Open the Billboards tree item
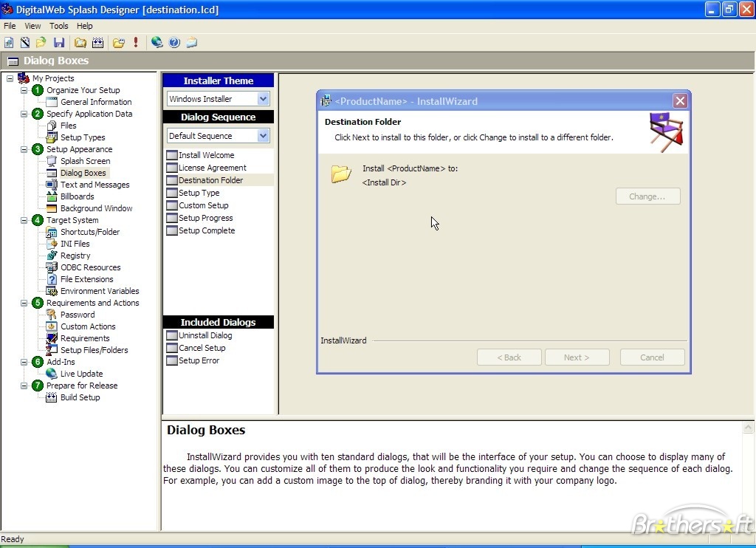The width and height of the screenshot is (756, 548). coord(77,196)
